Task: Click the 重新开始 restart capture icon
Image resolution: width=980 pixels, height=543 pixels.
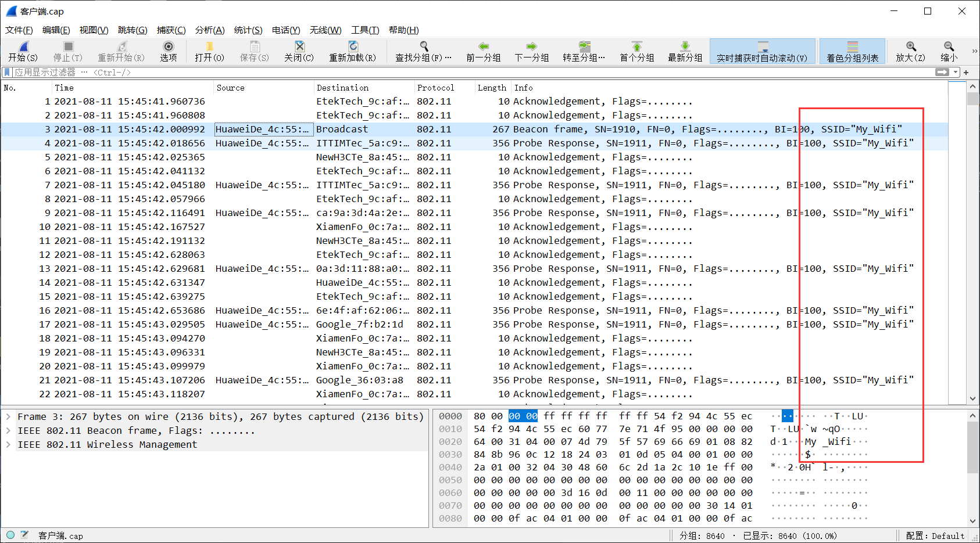Action: [121, 46]
